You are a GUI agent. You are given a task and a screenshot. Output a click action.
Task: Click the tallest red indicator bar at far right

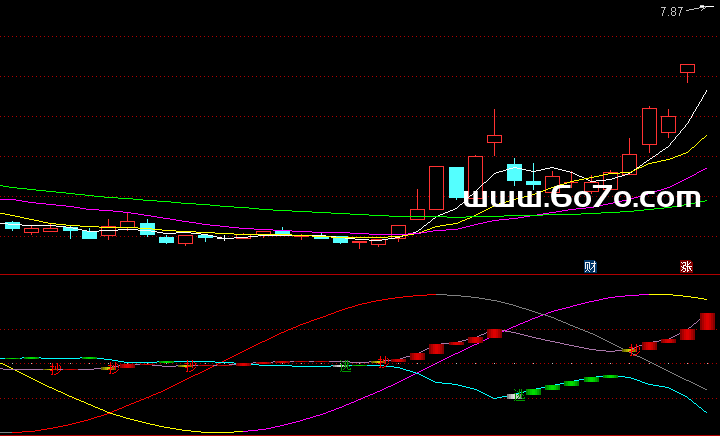point(707,321)
